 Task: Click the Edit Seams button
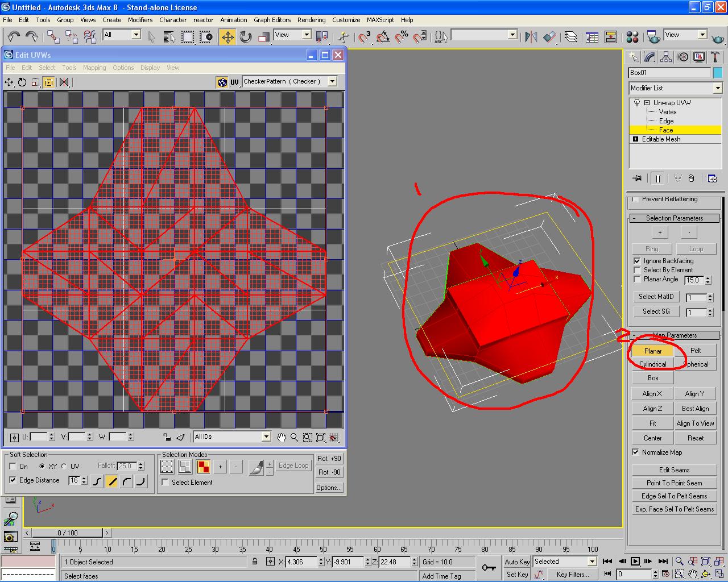[675, 470]
